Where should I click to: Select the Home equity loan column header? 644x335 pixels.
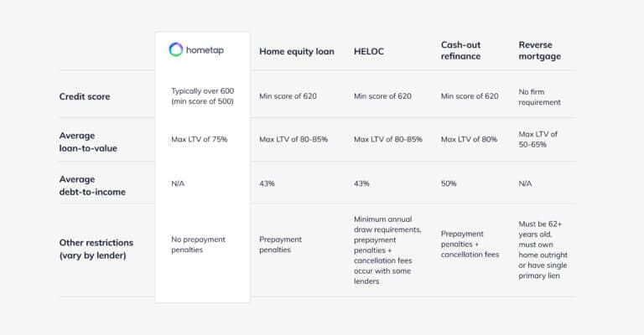297,51
